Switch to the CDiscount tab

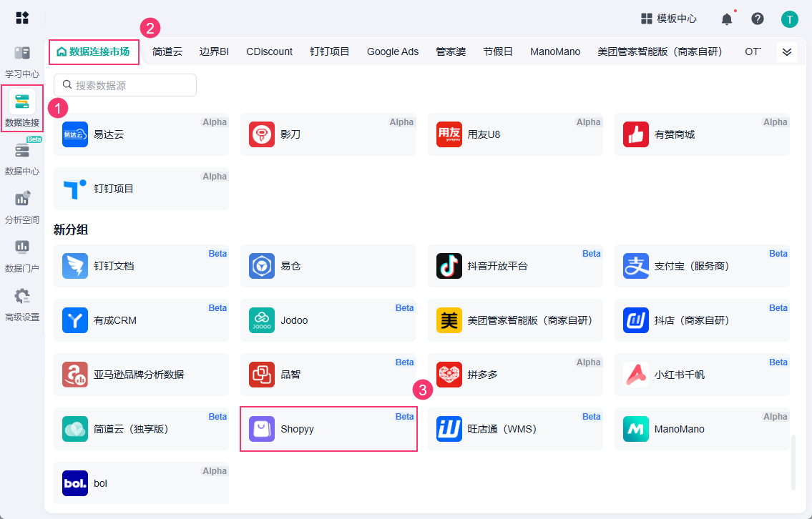pyautogui.click(x=269, y=51)
